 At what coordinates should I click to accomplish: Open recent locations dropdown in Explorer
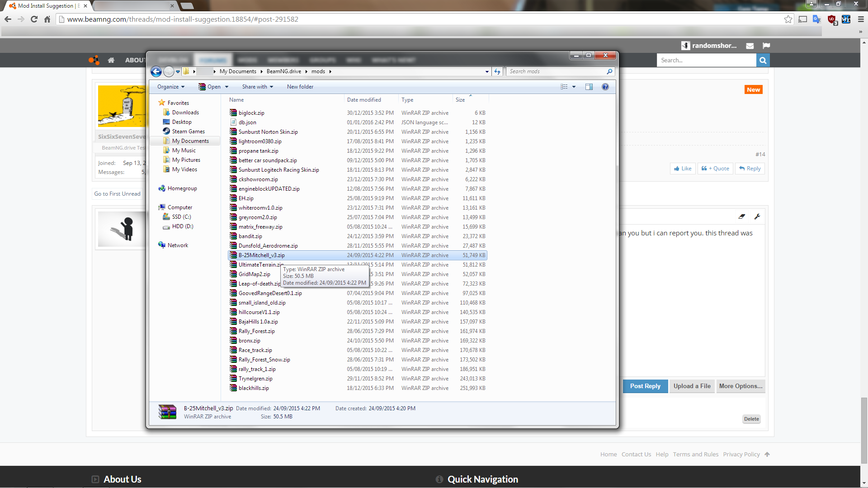(178, 71)
